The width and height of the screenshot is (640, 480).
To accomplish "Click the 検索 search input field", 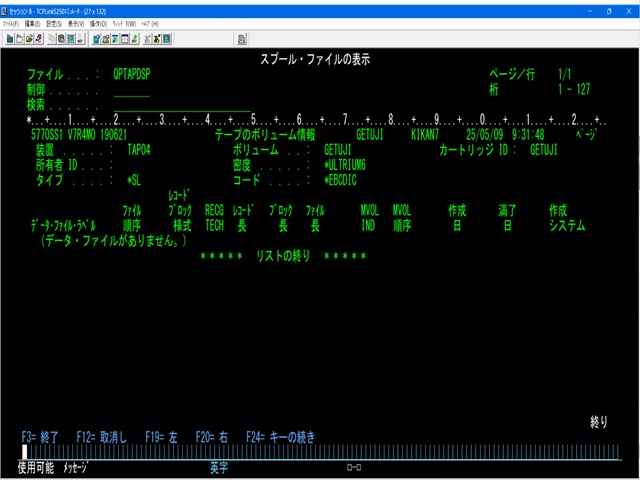I will tap(182, 104).
